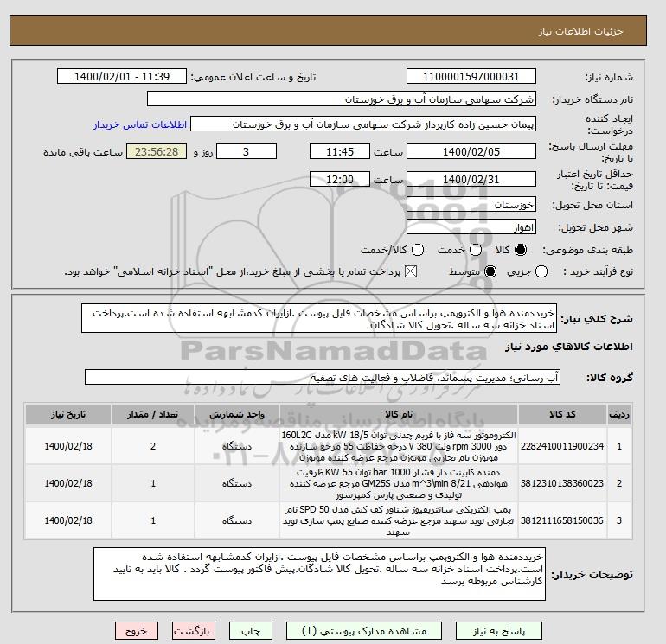This screenshot has height=644, width=666.
Task: Click item code 2282410011900234
Action: pos(562,446)
